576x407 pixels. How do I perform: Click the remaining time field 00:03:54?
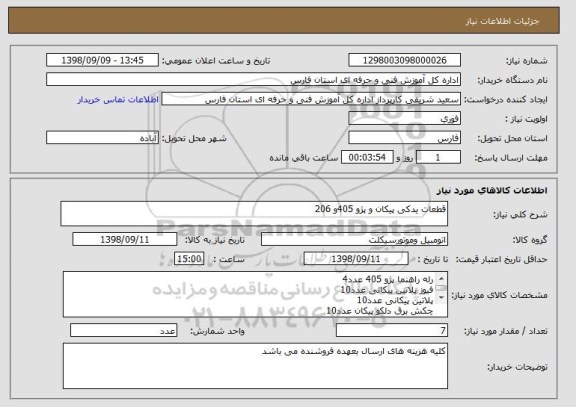pyautogui.click(x=367, y=158)
